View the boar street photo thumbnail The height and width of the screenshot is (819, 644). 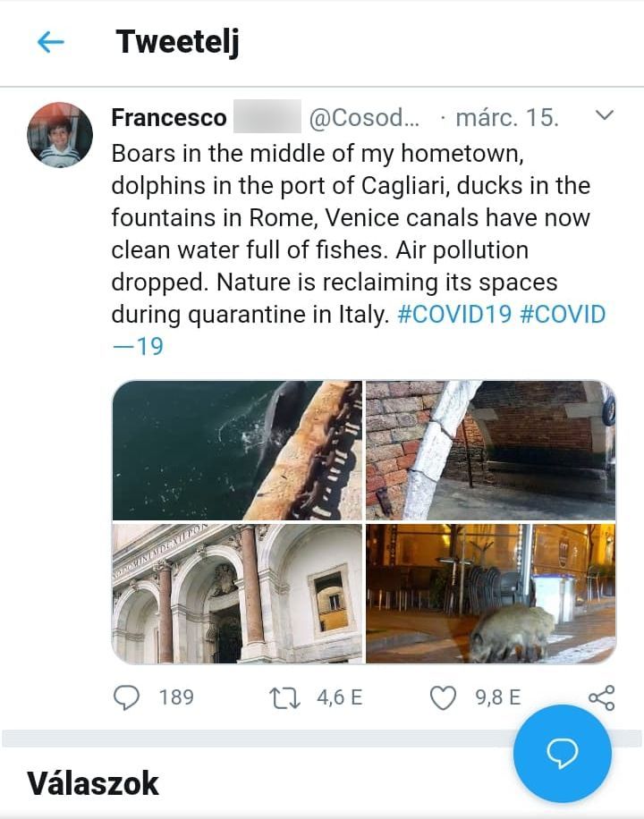(491, 594)
